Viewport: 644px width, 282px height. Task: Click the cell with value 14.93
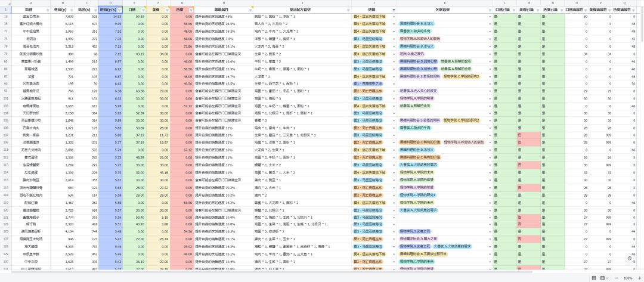pyautogui.click(x=110, y=17)
